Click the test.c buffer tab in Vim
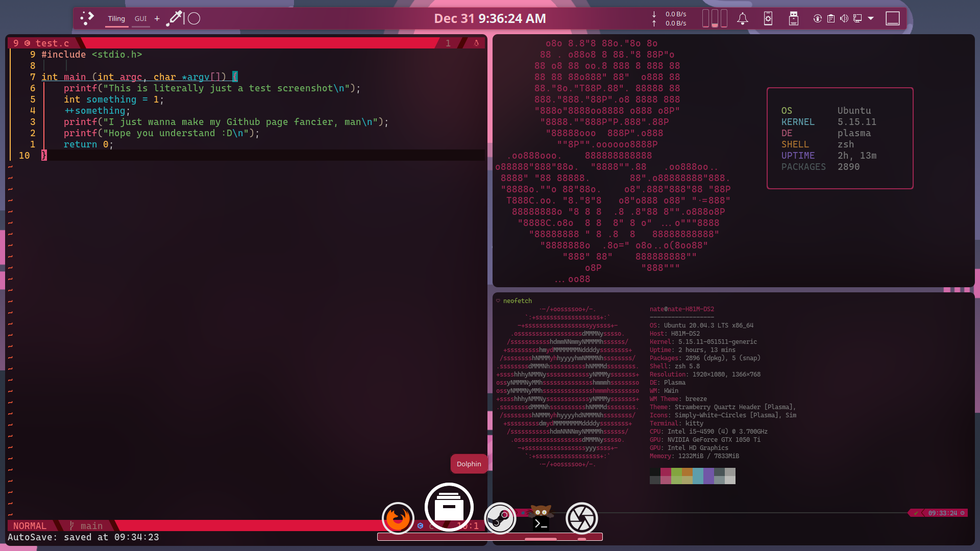The height and width of the screenshot is (551, 980). point(52,43)
